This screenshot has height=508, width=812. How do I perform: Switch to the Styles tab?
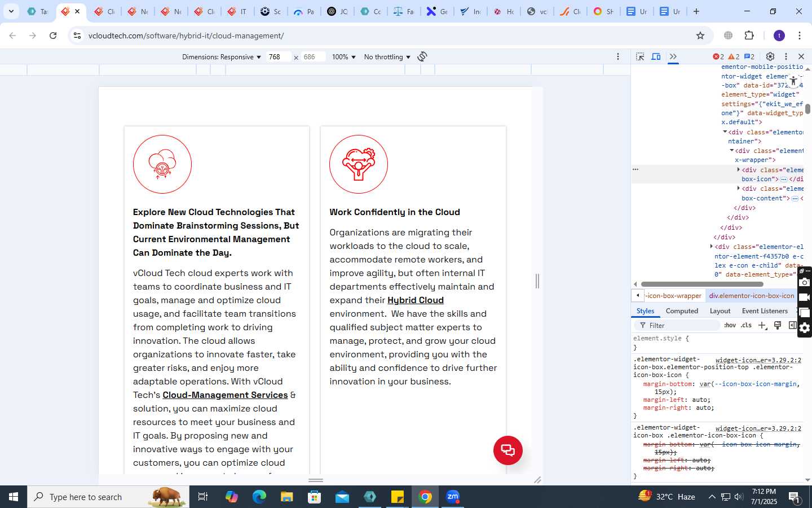(646, 311)
